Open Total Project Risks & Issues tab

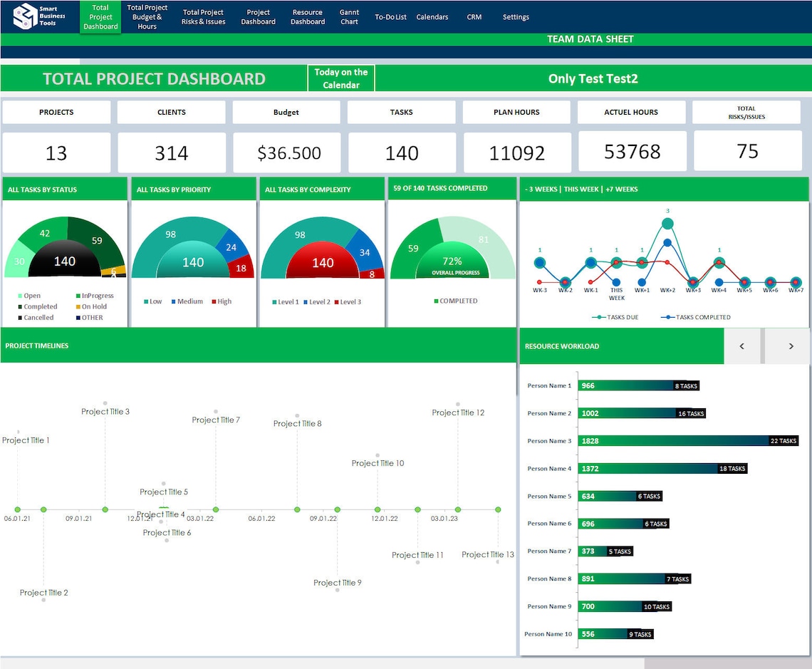pyautogui.click(x=203, y=17)
